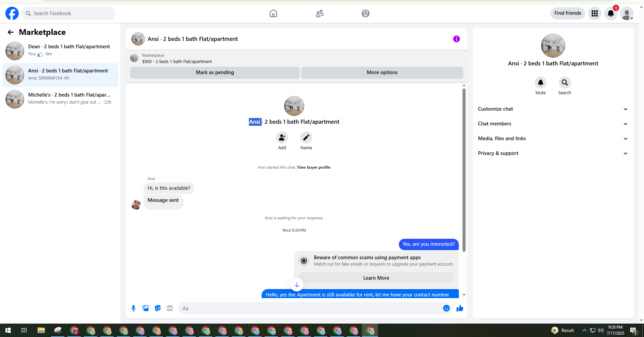The height and width of the screenshot is (337, 644).
Task: Go to the Home feed icon
Action: 273,13
